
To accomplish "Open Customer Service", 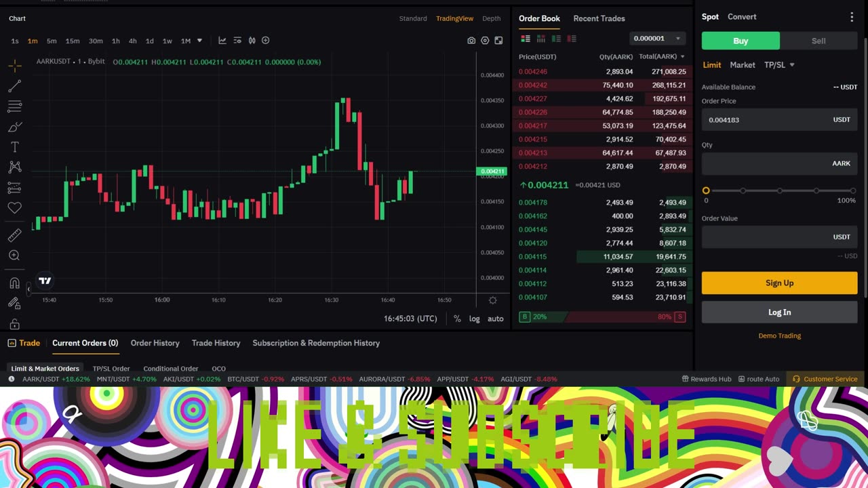I will click(825, 379).
